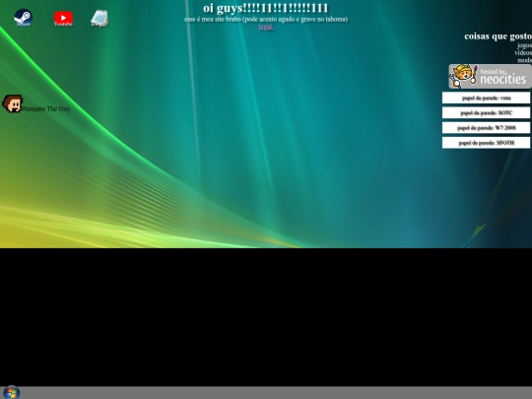Click 'papel de parede: SOTC' button
The image size is (532, 399).
click(486, 112)
